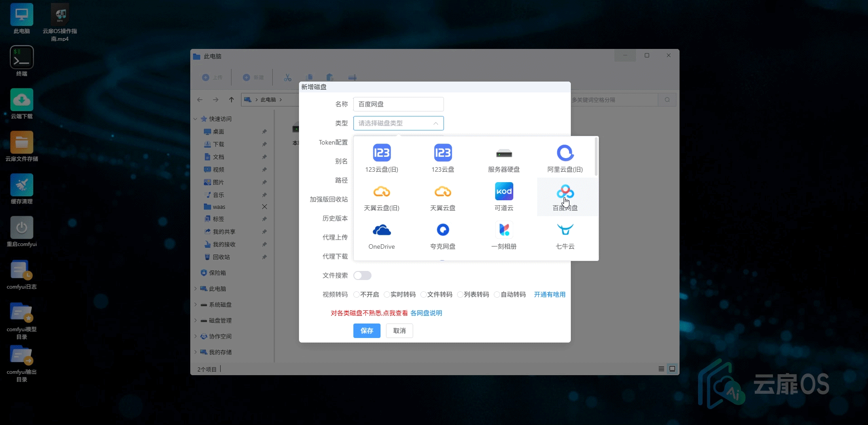Expand the 磁盘管理 tree node

click(196, 320)
